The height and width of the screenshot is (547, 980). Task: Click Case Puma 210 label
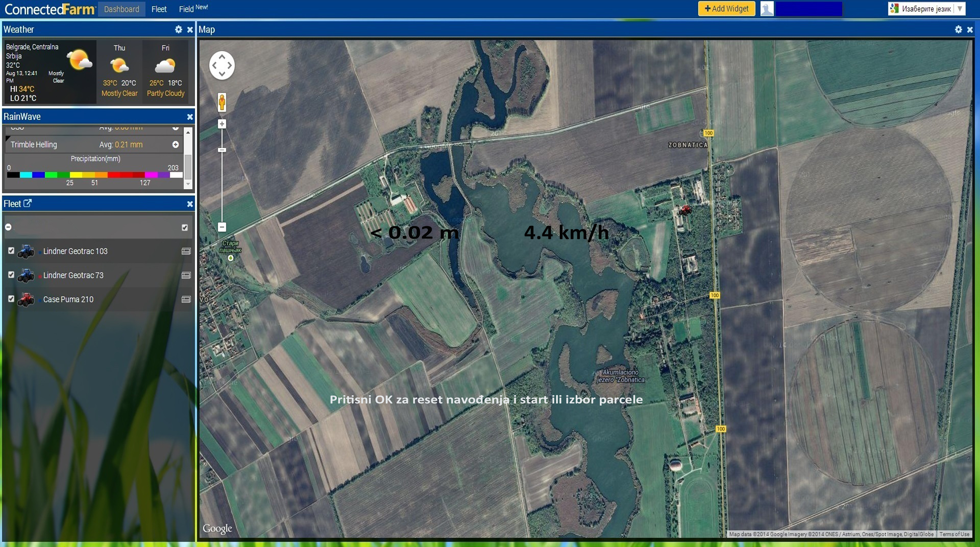click(x=68, y=299)
